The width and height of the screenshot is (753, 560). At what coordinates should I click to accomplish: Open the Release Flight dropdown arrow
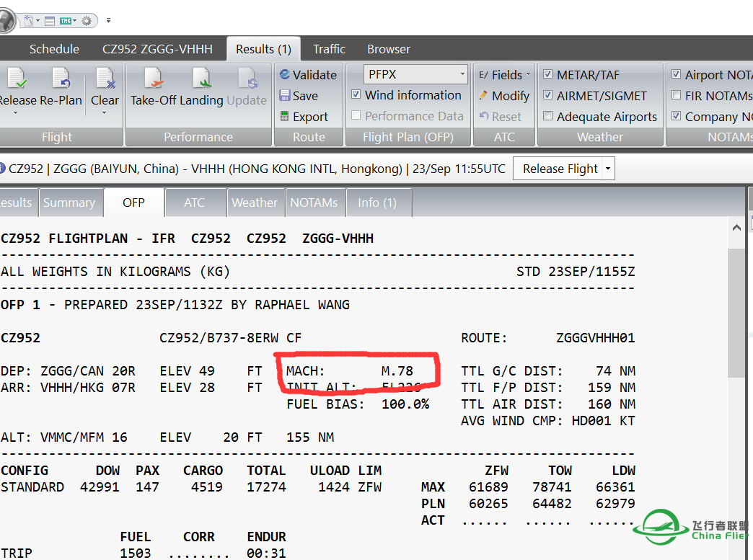click(x=607, y=168)
